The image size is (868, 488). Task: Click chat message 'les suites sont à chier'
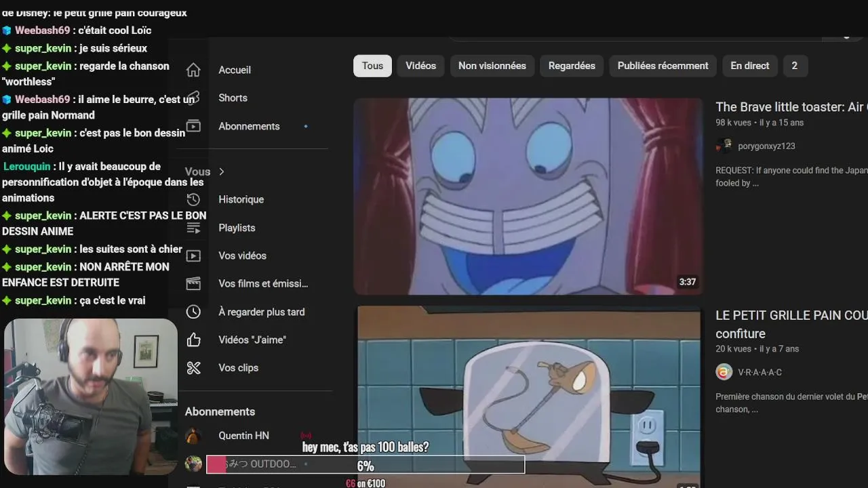tap(131, 249)
